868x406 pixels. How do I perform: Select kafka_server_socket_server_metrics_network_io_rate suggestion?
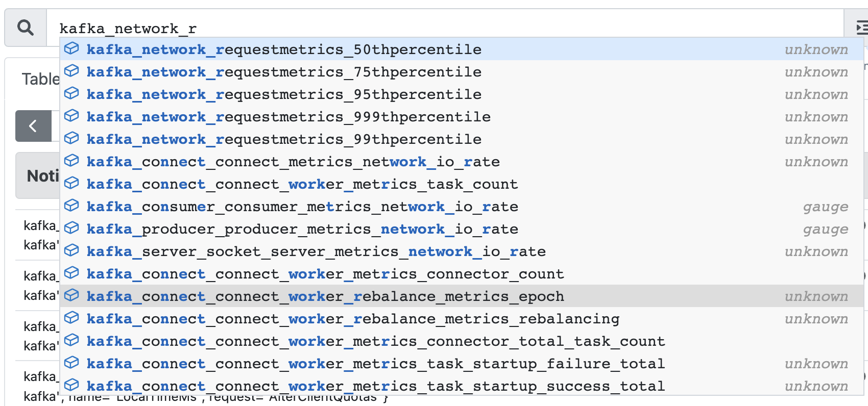pos(462,251)
